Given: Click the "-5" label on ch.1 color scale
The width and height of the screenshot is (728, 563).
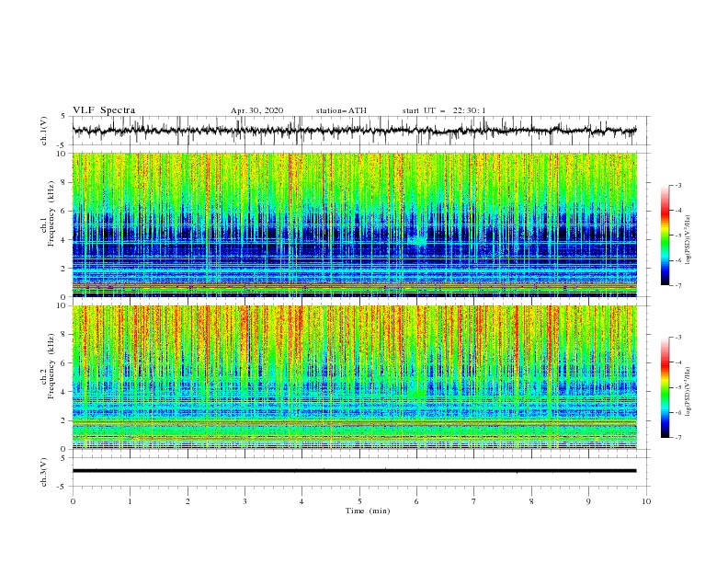Looking at the screenshot, I should [678, 236].
